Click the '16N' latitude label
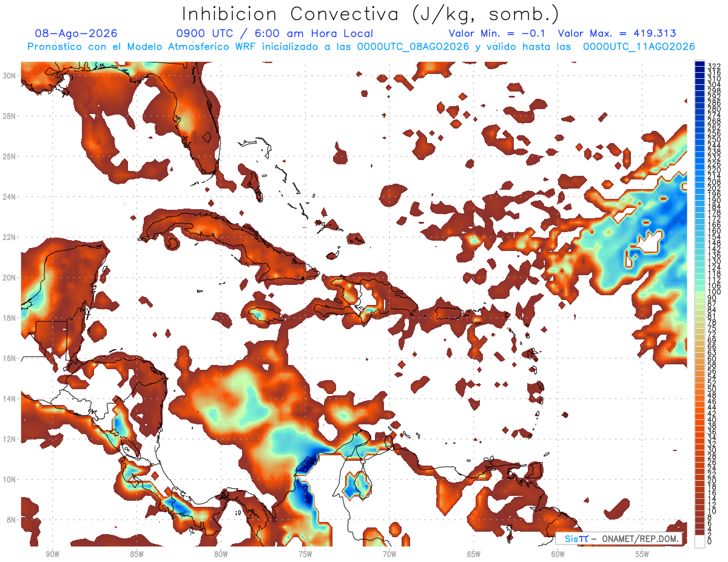 (x=9, y=358)
